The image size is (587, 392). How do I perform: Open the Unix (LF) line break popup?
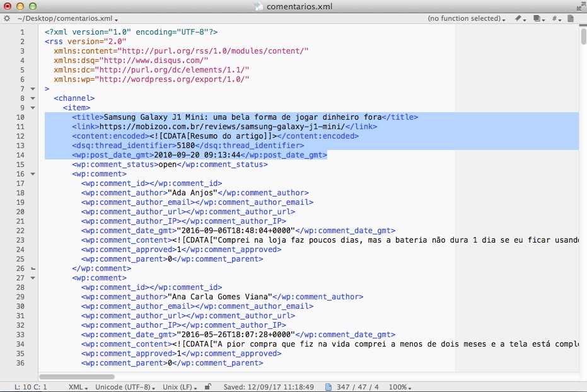tap(180, 387)
